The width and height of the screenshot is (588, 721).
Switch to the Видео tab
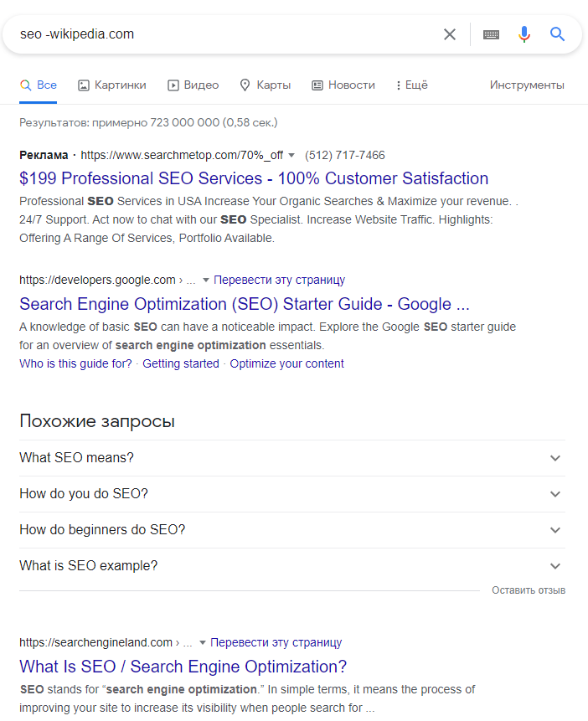[x=193, y=85]
